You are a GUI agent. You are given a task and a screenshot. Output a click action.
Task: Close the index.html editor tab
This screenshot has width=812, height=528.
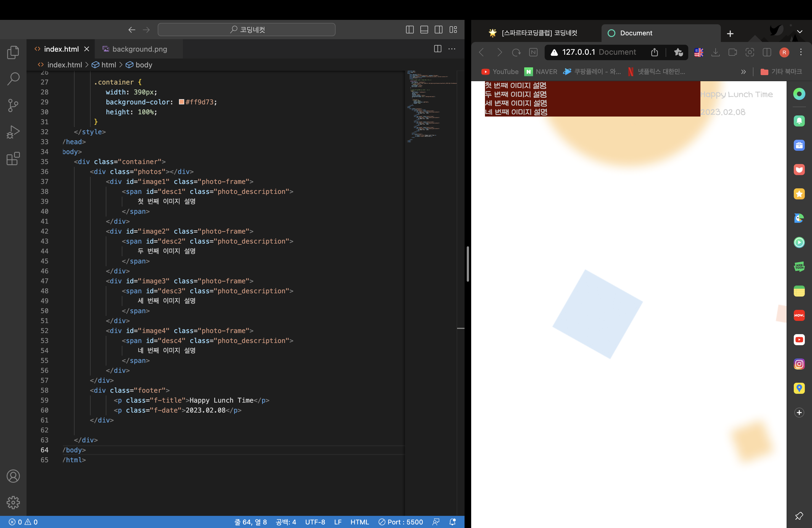click(x=87, y=49)
